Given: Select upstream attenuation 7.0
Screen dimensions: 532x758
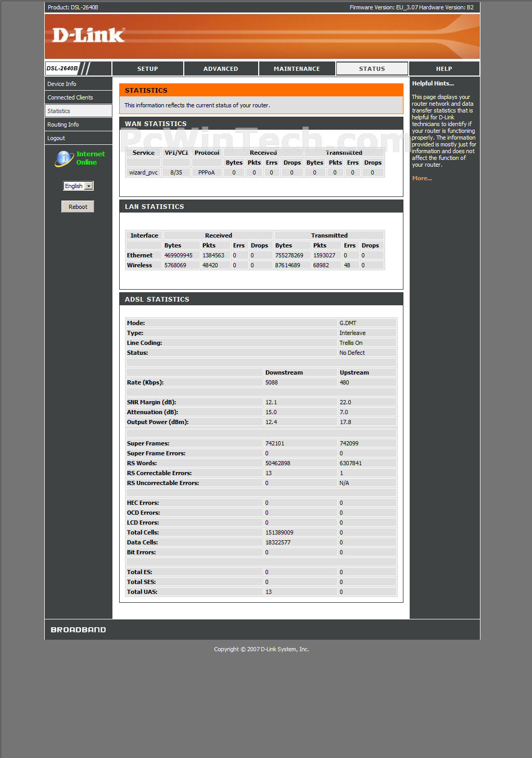Looking at the screenshot, I should point(344,412).
